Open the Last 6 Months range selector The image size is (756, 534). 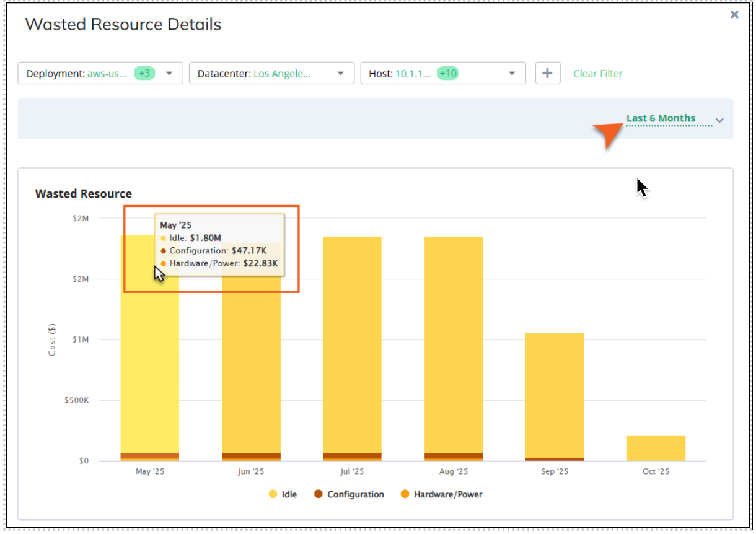661,118
